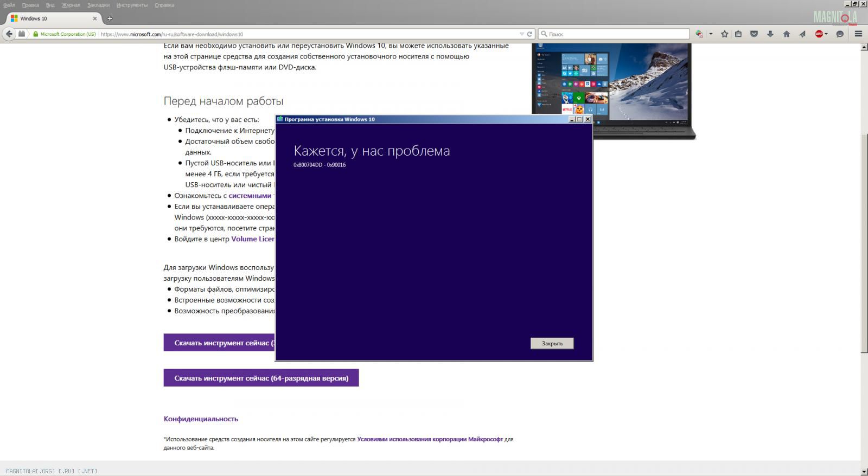Screen dimensions: 868x476
Task: Click the first Скачать инструмент сейчас button
Action: (x=220, y=343)
